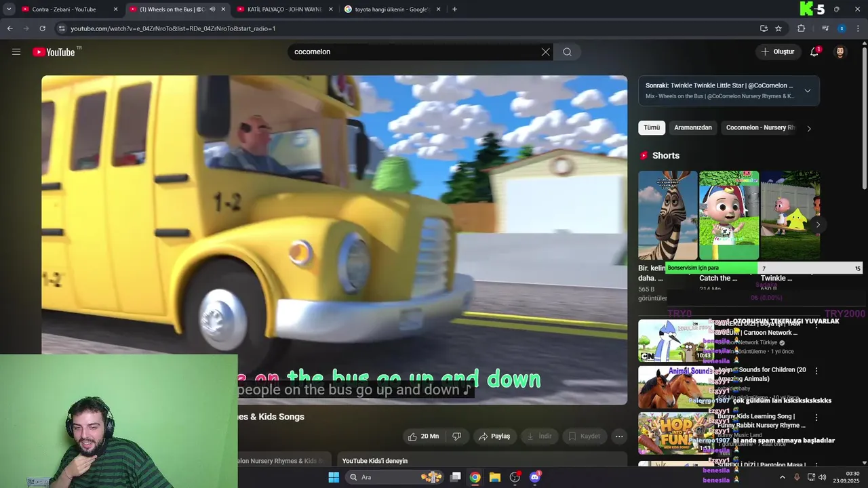Screen dimensions: 868x488
Task: Go back in browser history
Action: pyautogui.click(x=9, y=28)
